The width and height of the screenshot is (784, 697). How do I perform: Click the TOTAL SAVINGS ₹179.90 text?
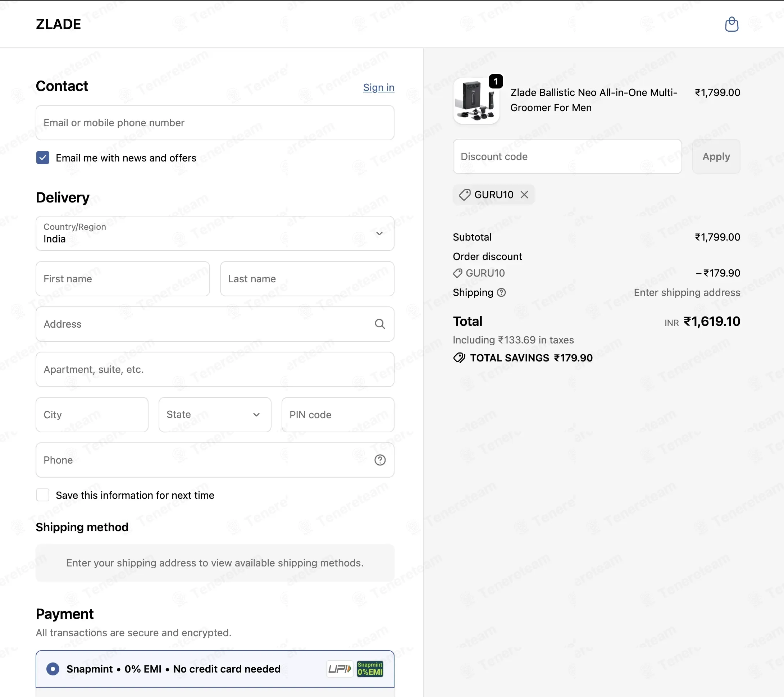(x=531, y=358)
